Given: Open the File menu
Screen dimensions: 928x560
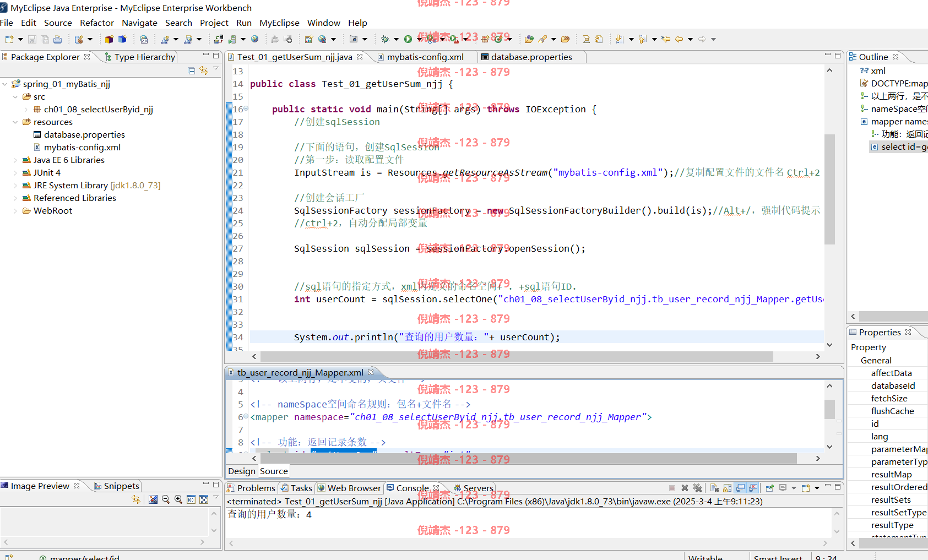Looking at the screenshot, I should coord(7,23).
